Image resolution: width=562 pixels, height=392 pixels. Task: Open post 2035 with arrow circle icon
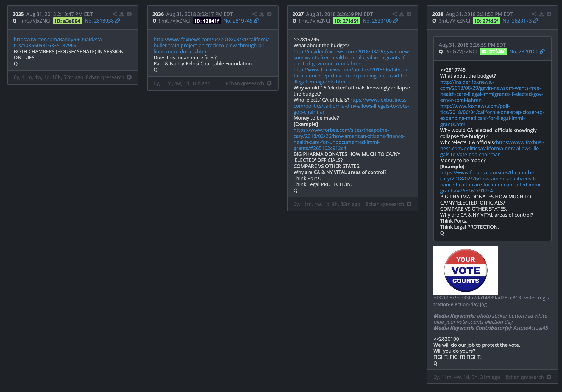129,14
